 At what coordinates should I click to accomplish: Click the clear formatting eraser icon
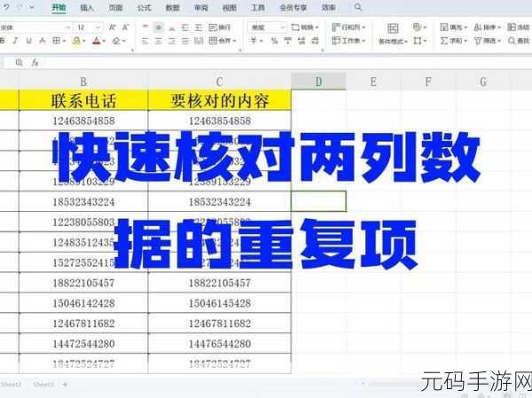click(116, 41)
